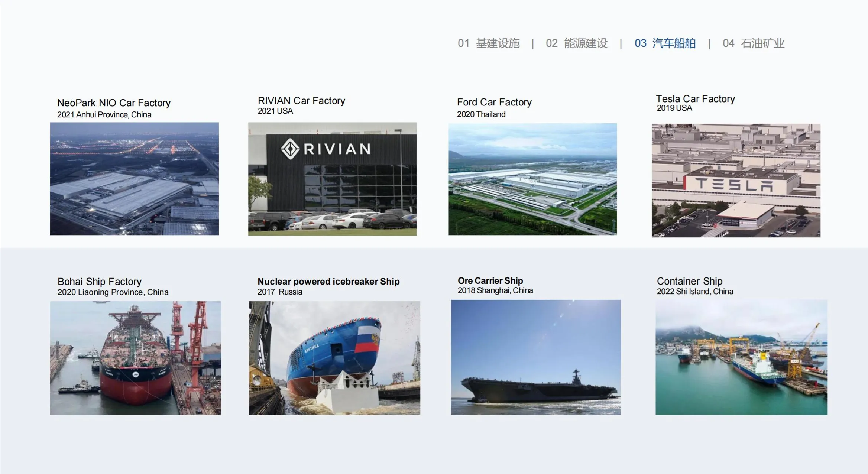Click the 'NeoPark NIO Car Factory' title

(x=114, y=103)
